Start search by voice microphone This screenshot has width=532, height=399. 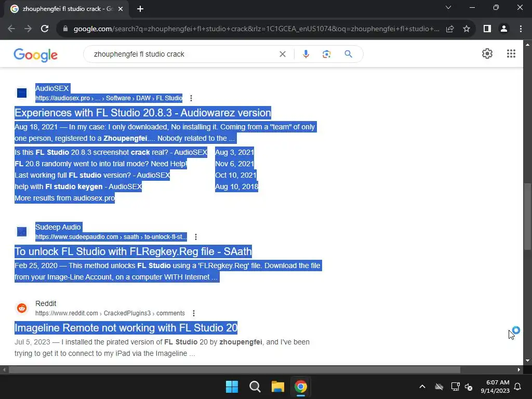[x=305, y=54]
